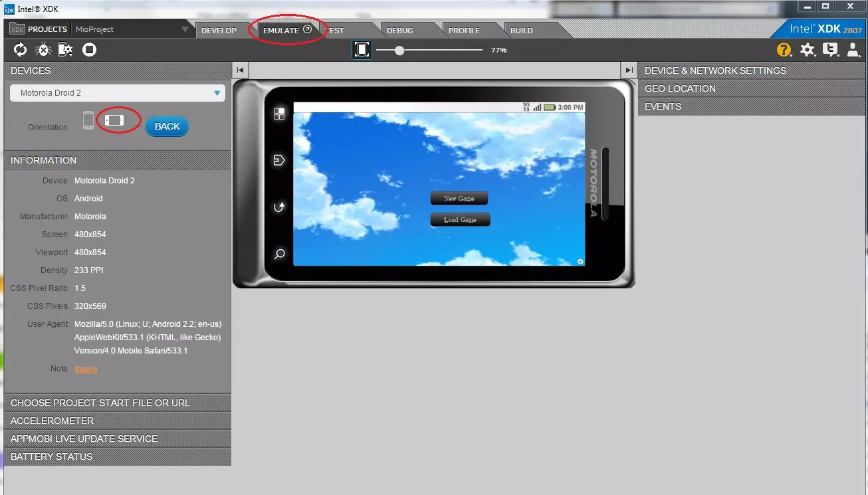Expand the Battery Status section
The width and height of the screenshot is (868, 495).
click(x=118, y=456)
